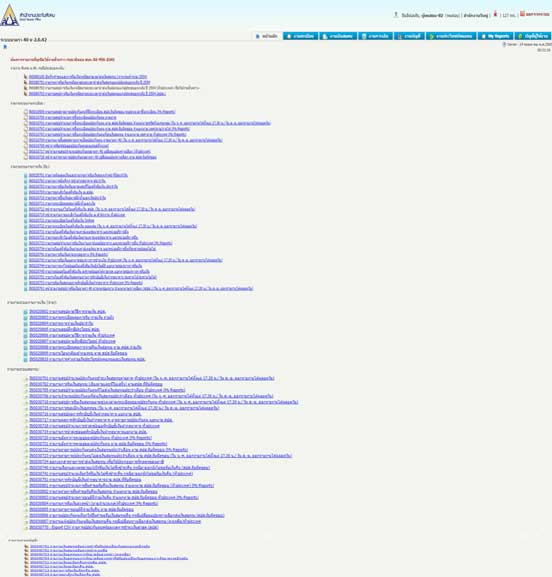The image size is (552, 577).
Task: Click the triangular organization logo in header
Action: coord(9,15)
